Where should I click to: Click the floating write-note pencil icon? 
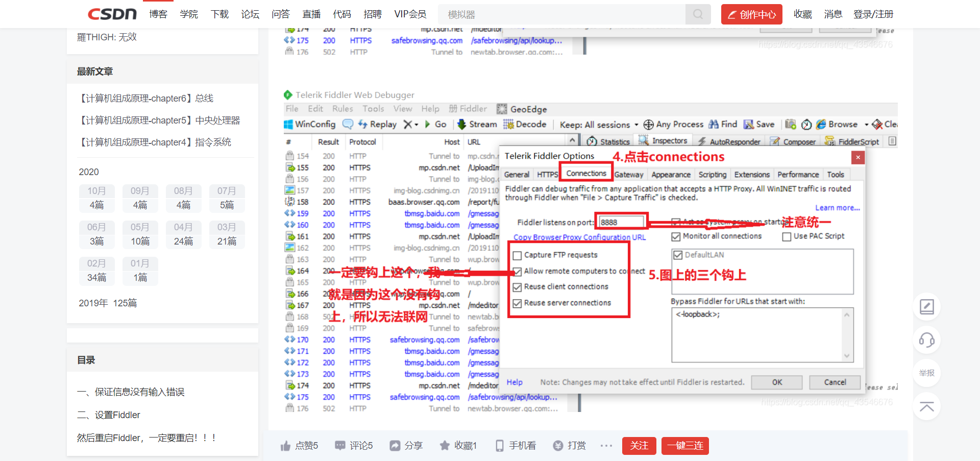pyautogui.click(x=926, y=307)
